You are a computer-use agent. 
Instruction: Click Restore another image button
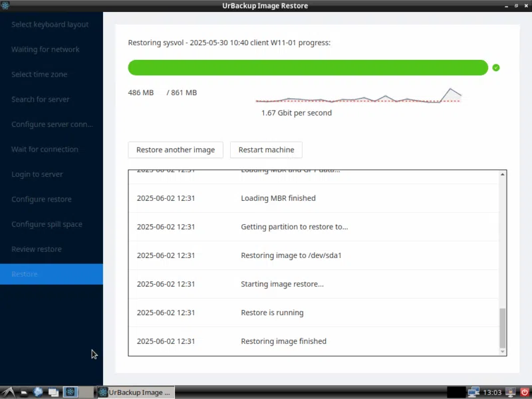pyautogui.click(x=176, y=150)
